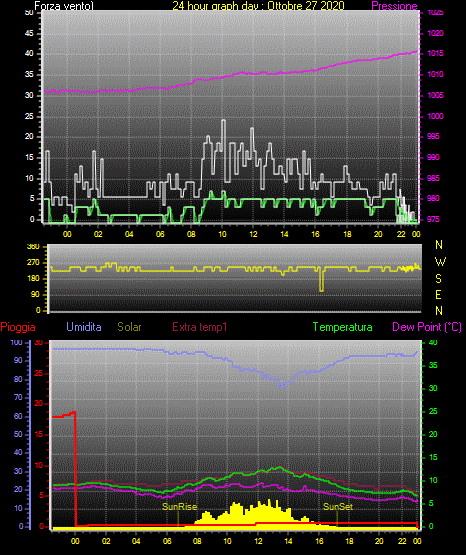Click the 'S' wind direction letter

pos(438,279)
